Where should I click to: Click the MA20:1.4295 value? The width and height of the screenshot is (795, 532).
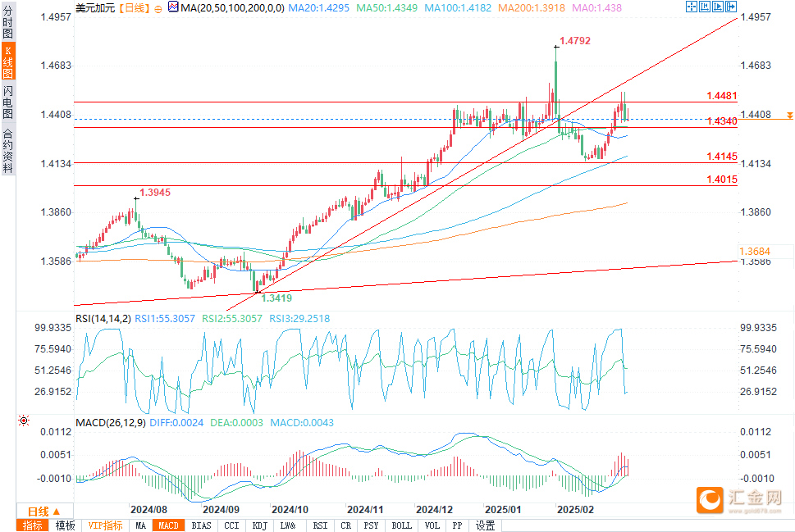pyautogui.click(x=319, y=8)
